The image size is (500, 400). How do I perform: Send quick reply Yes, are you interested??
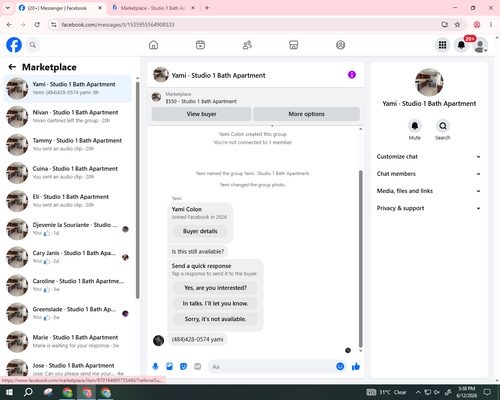(x=215, y=288)
